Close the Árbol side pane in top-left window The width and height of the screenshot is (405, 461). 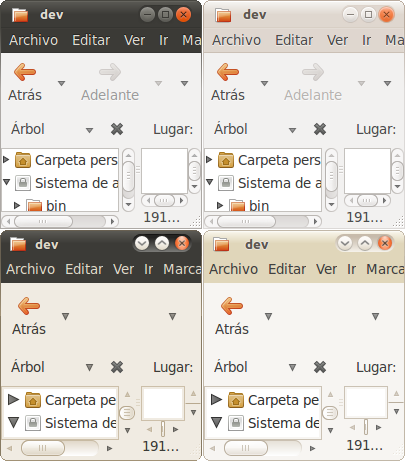pos(117,129)
